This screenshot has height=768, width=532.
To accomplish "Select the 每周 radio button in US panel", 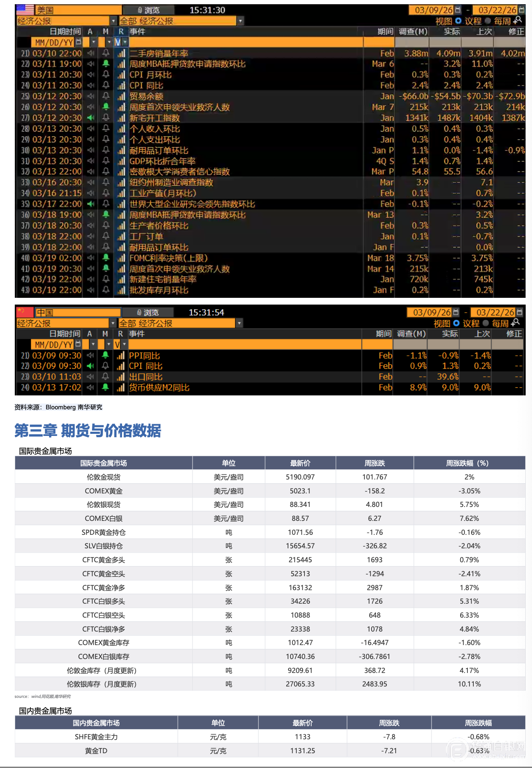I will point(488,21).
